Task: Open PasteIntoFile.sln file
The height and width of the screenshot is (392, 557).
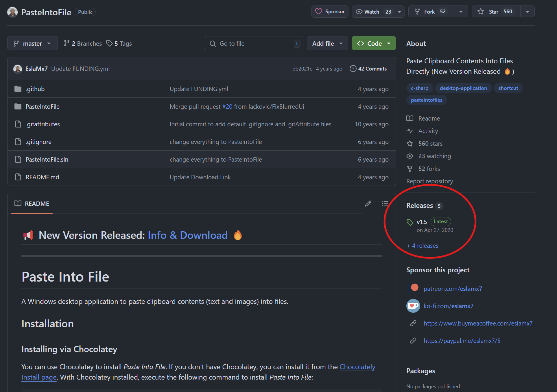Action: [x=47, y=160]
